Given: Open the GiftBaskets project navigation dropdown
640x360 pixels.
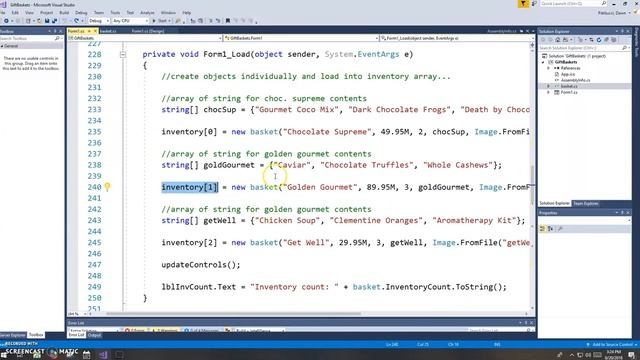Looking at the screenshot, I should coord(145,38).
